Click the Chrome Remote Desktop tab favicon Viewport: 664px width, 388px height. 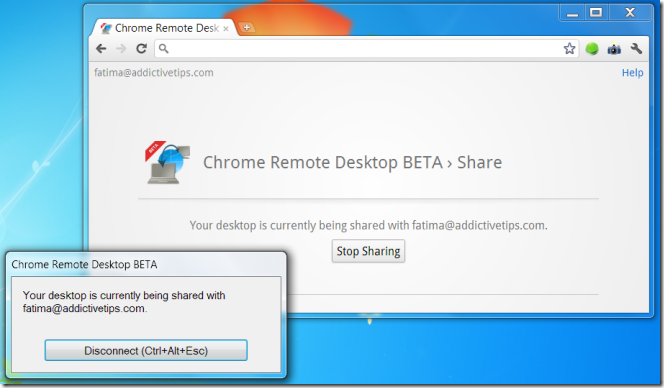pos(106,28)
